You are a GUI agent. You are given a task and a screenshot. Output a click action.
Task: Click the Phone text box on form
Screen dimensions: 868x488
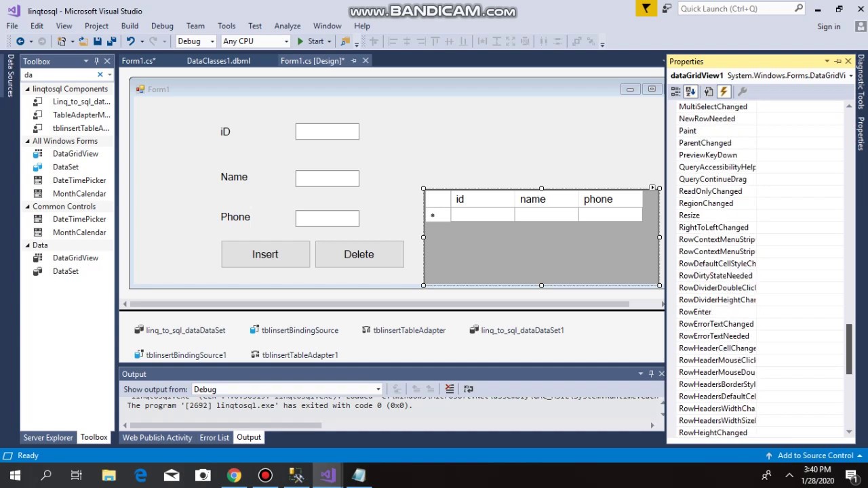[327, 218]
